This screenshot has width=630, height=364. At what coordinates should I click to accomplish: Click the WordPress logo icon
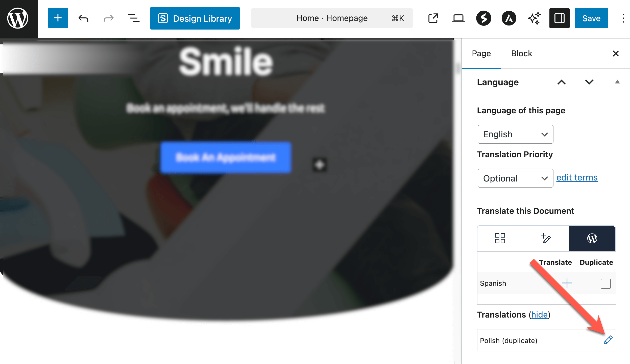[x=18, y=18]
